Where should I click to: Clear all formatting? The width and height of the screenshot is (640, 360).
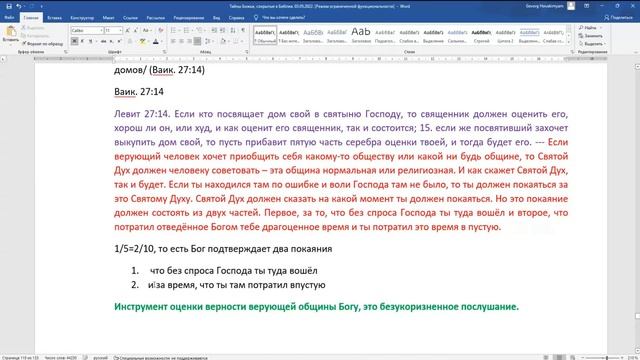click(160, 31)
